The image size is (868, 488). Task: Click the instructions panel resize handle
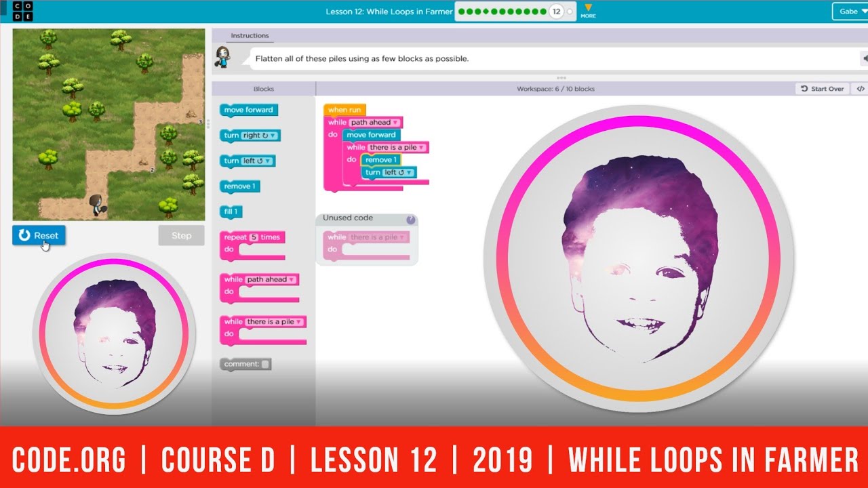pyautogui.click(x=560, y=77)
